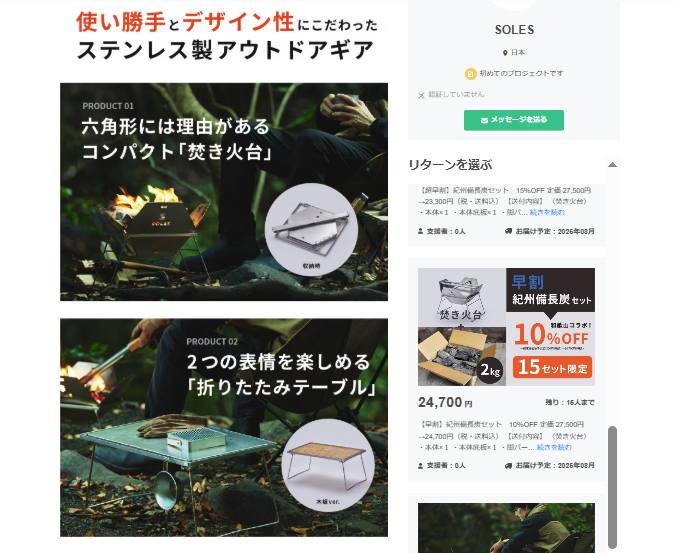
Task: Click the PRODUCT 01 焚き火台 banner image
Action: [x=224, y=192]
